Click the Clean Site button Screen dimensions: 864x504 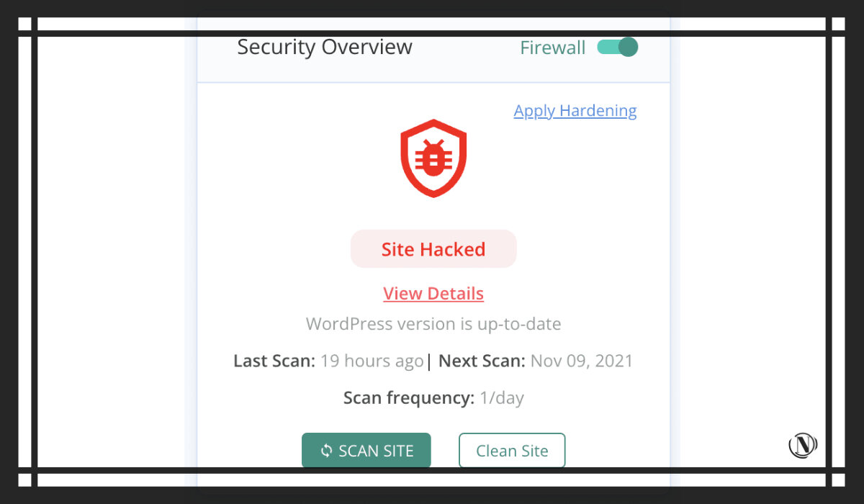[512, 451]
